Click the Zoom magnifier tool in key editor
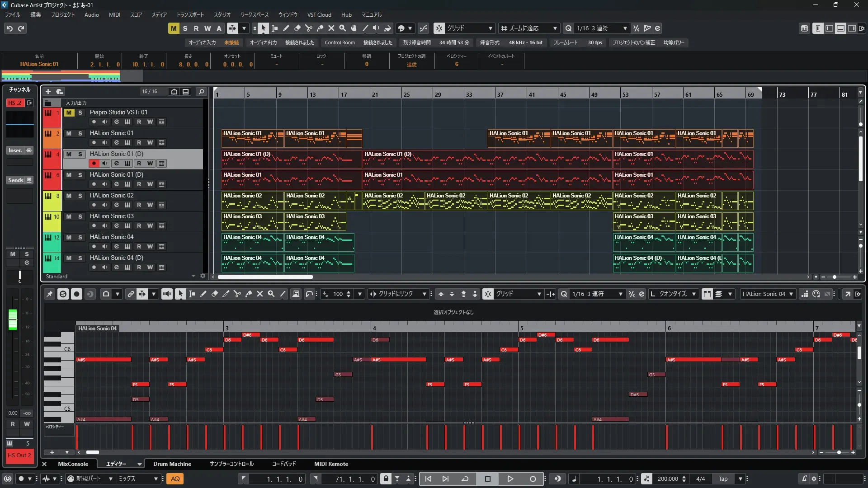Image resolution: width=868 pixels, height=488 pixels. pos(271,294)
